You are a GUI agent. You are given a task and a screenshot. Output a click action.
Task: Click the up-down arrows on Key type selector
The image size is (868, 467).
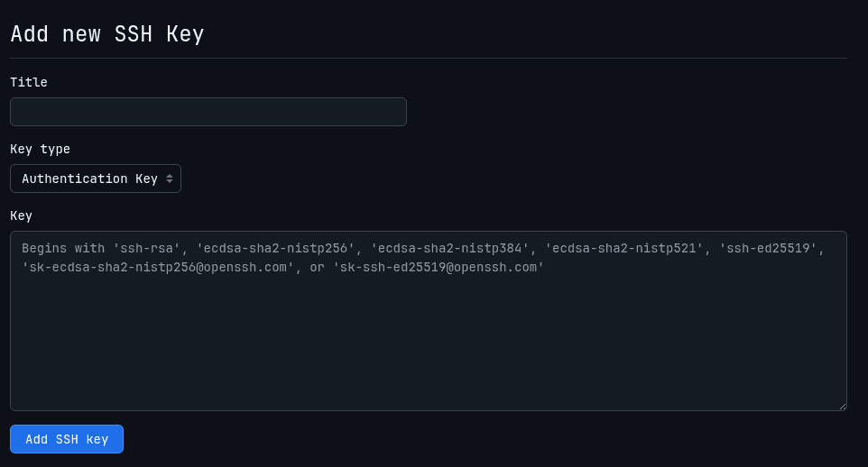[x=169, y=179]
